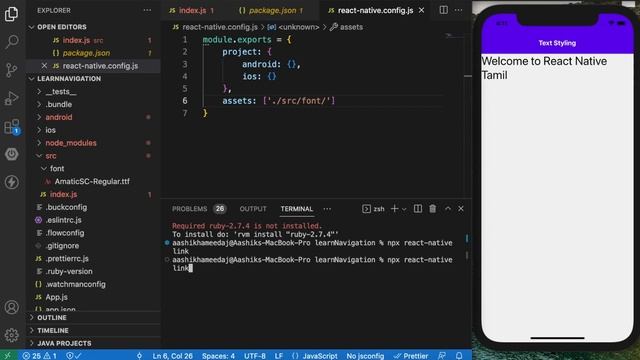Open Explorer panel more actions ellipsis
This screenshot has height=360, width=640.
pyautogui.click(x=147, y=10)
